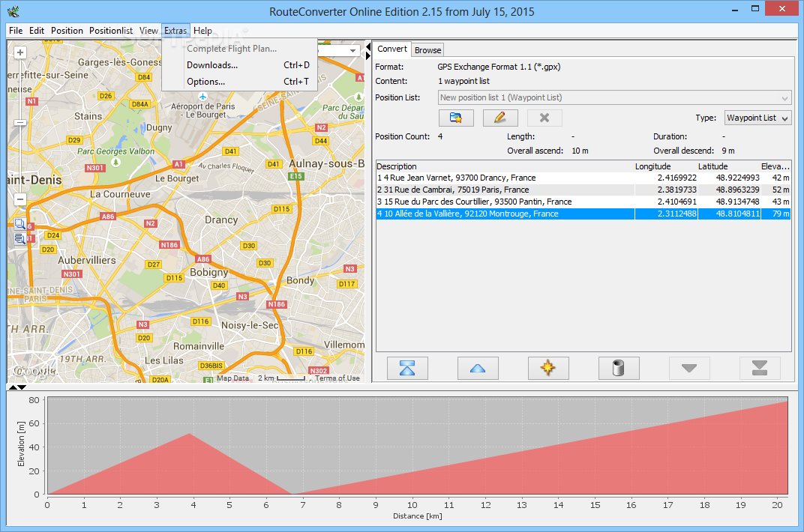
Task: Move selected position to top
Action: click(x=407, y=368)
